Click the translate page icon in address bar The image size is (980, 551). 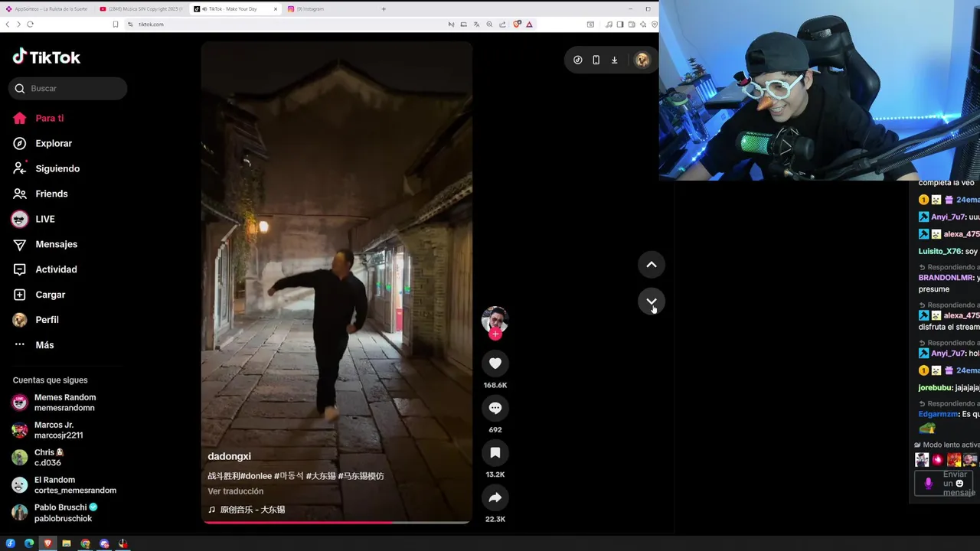(x=476, y=24)
